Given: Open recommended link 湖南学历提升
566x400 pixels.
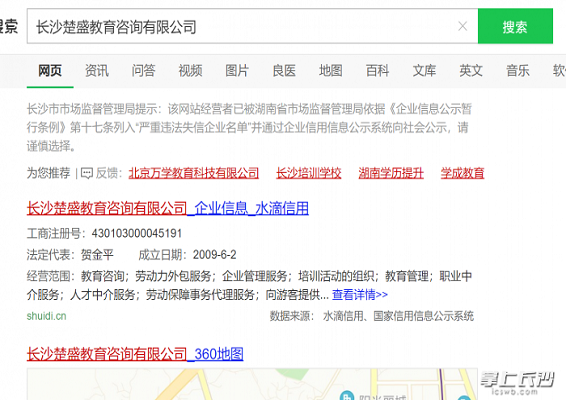Looking at the screenshot, I should click(x=391, y=173).
